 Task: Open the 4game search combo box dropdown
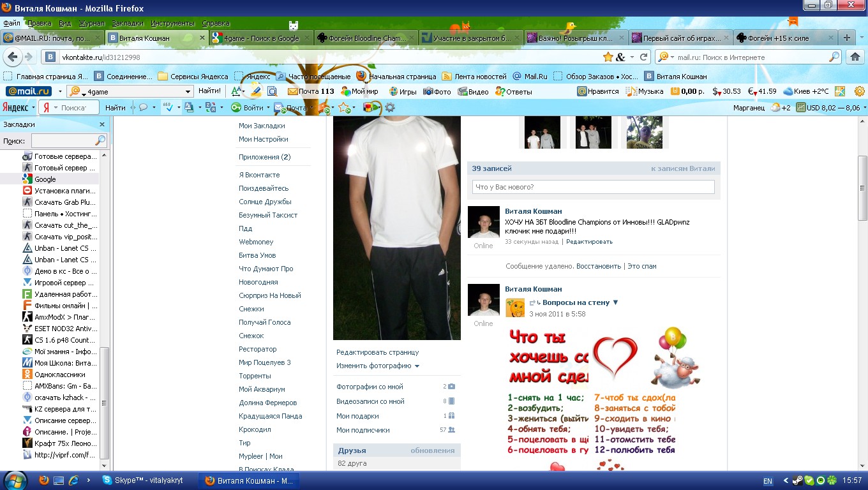point(188,92)
